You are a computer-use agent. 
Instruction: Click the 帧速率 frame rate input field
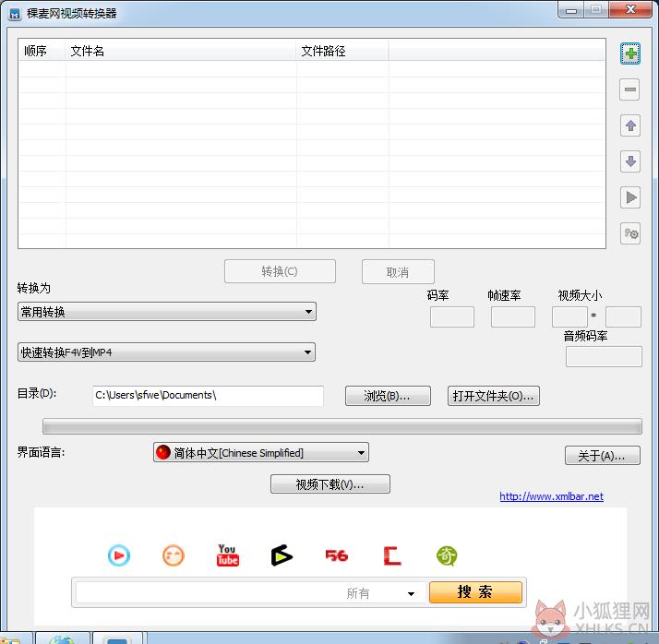[x=513, y=317]
